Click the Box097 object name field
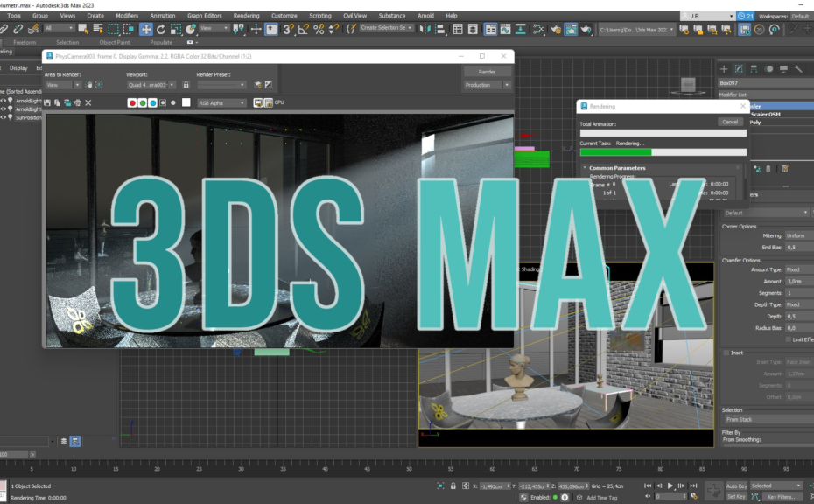The image size is (814, 504). [x=766, y=83]
